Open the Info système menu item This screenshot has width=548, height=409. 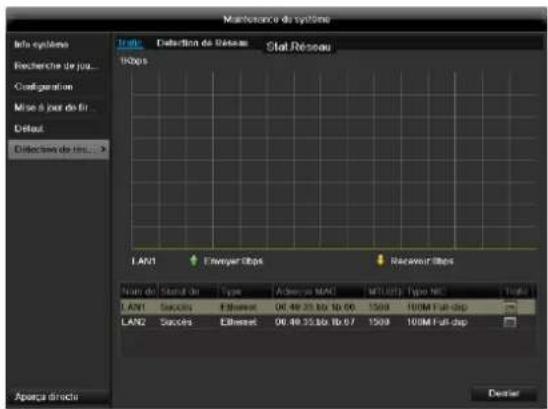tap(41, 44)
